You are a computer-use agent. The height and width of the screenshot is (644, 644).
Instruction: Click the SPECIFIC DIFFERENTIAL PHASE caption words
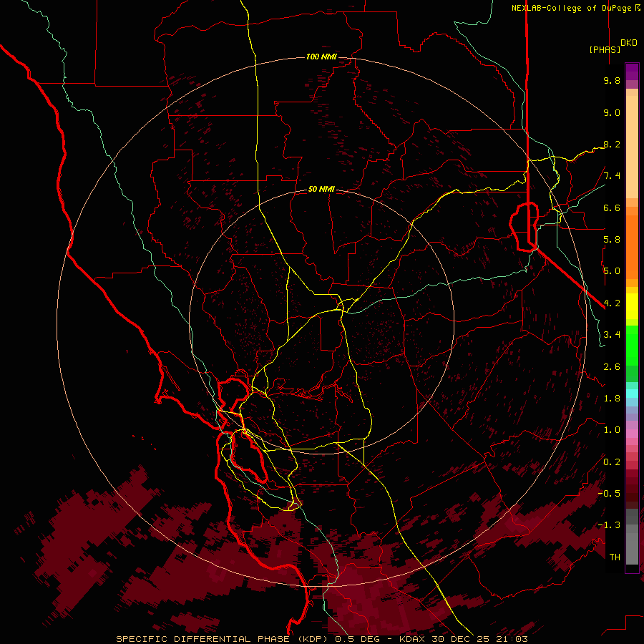[204, 639]
